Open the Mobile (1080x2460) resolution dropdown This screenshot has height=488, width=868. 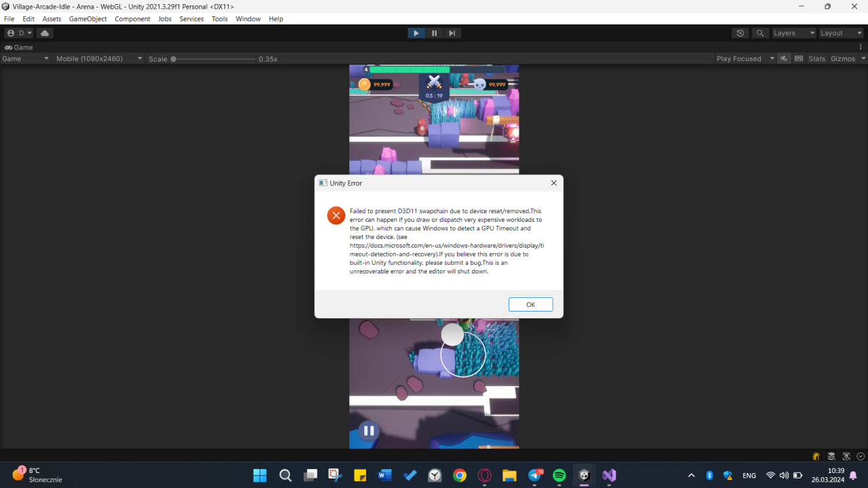(99, 58)
